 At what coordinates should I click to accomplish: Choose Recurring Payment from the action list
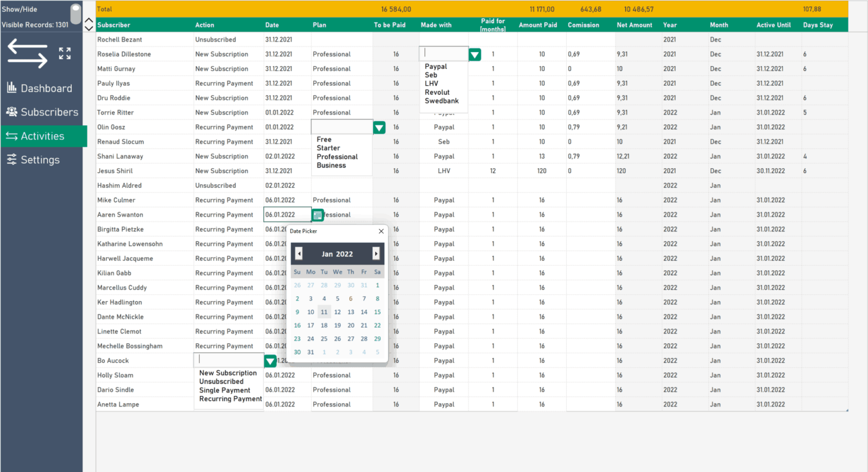point(229,399)
